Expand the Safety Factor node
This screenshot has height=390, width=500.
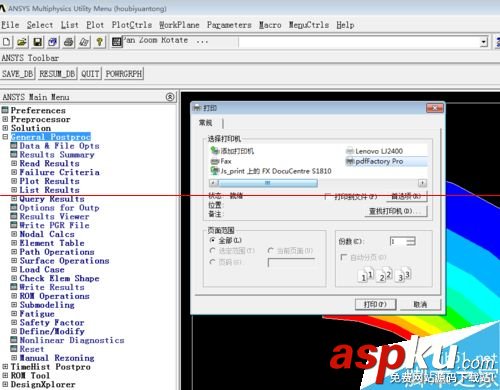tap(14, 322)
